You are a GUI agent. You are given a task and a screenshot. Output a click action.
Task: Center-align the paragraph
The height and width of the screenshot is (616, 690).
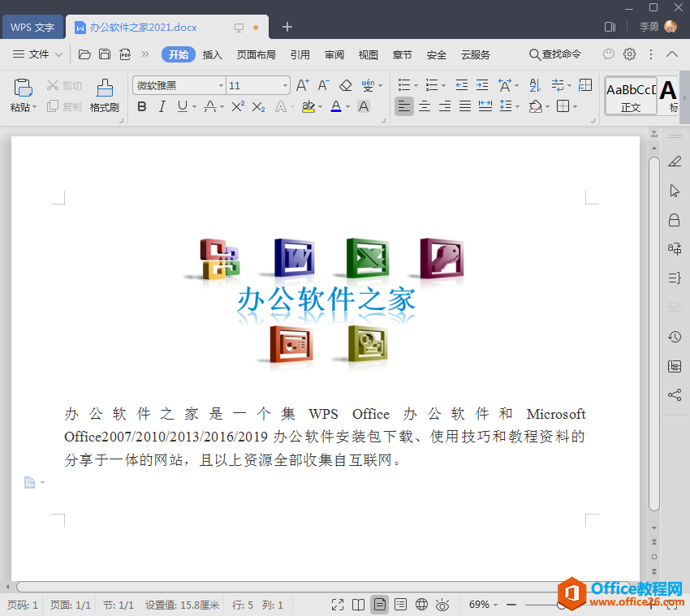[x=424, y=106]
